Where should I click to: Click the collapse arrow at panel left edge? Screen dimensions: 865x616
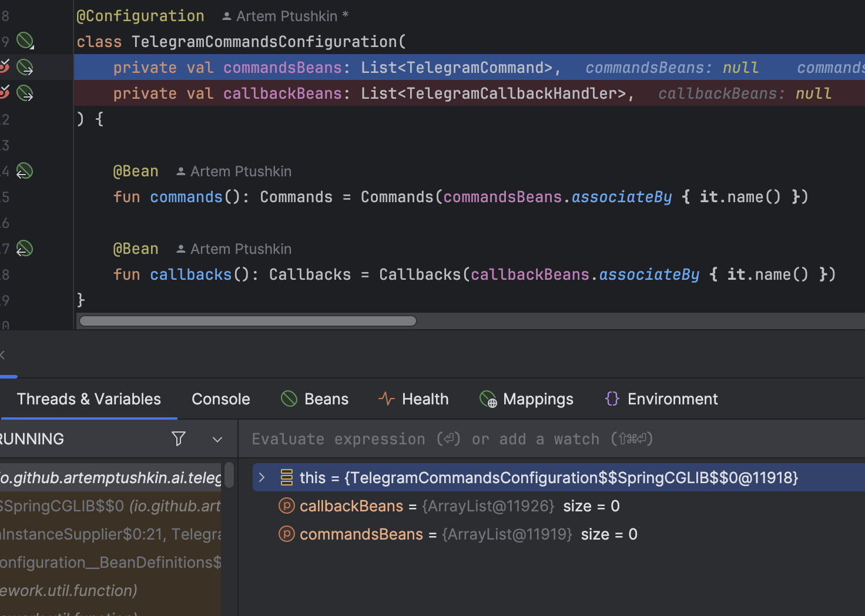point(2,354)
